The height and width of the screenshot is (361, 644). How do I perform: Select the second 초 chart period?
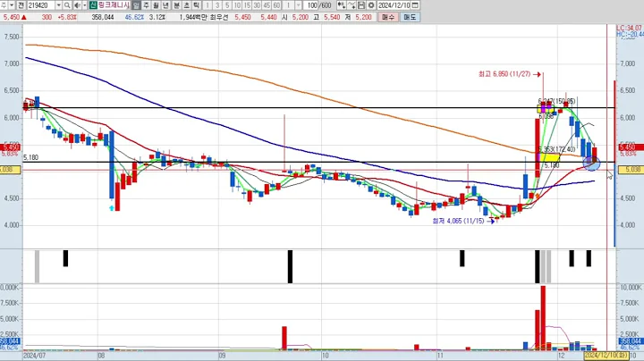[186, 5]
